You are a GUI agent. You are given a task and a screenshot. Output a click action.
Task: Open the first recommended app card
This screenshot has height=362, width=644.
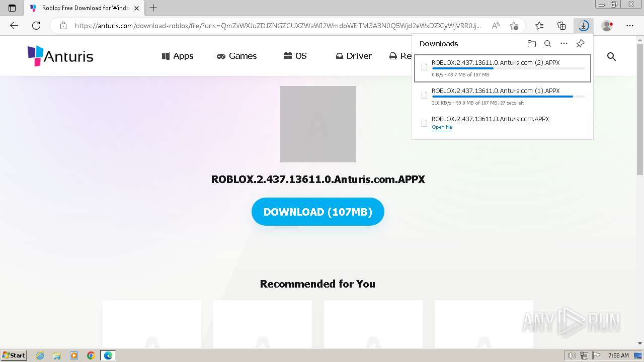tap(152, 324)
